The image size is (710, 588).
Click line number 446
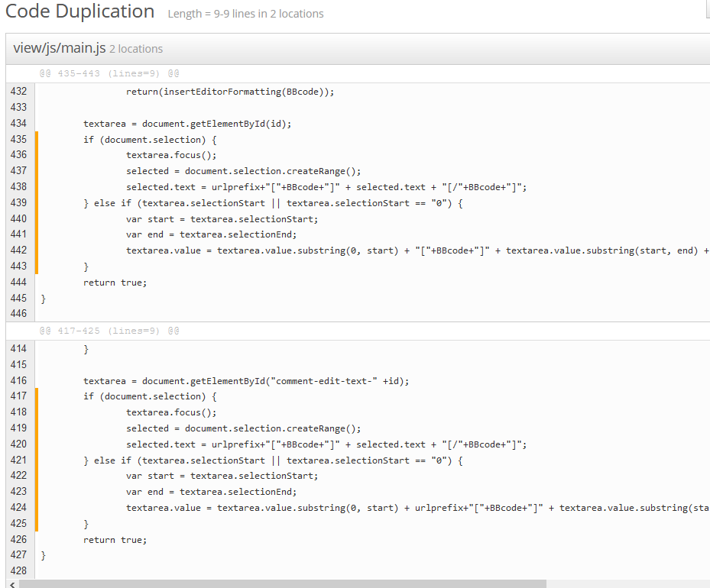point(19,314)
